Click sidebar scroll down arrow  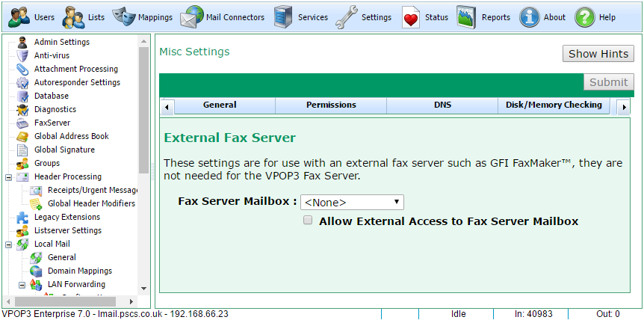[143, 289]
